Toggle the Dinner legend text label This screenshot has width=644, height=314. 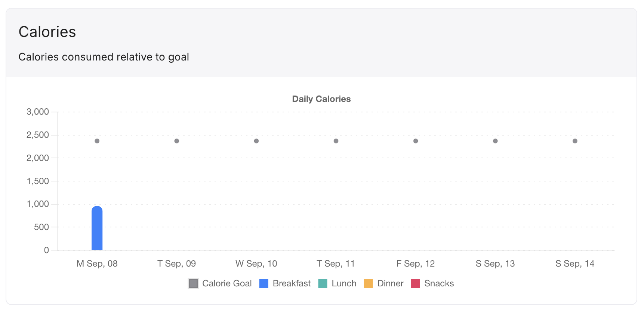(390, 283)
